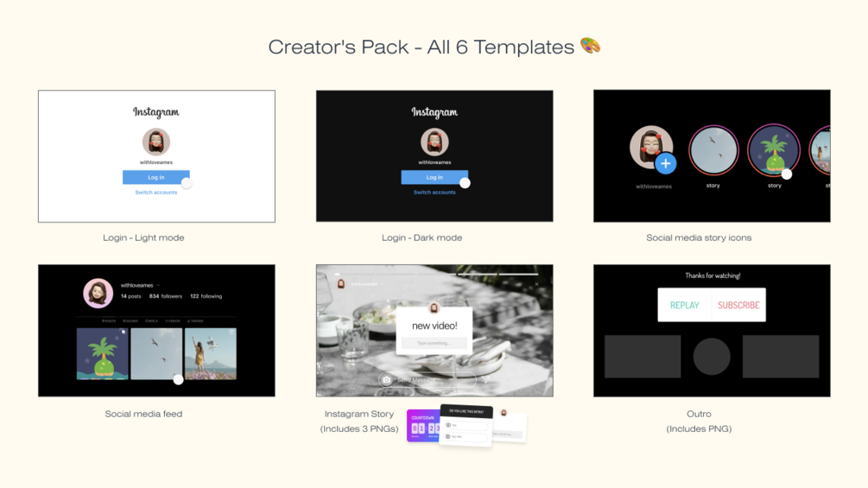Click the 'story' label under the palm circle
This screenshot has height=488, width=868.
(x=775, y=186)
